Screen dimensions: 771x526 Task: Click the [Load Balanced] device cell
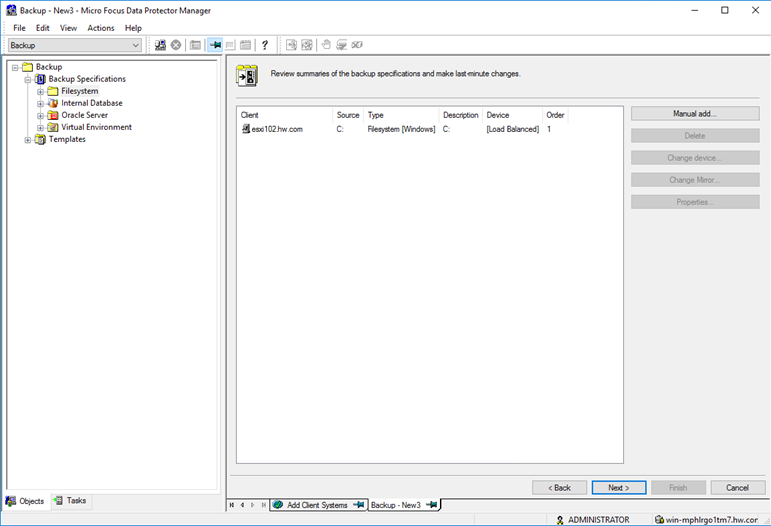[x=512, y=129]
